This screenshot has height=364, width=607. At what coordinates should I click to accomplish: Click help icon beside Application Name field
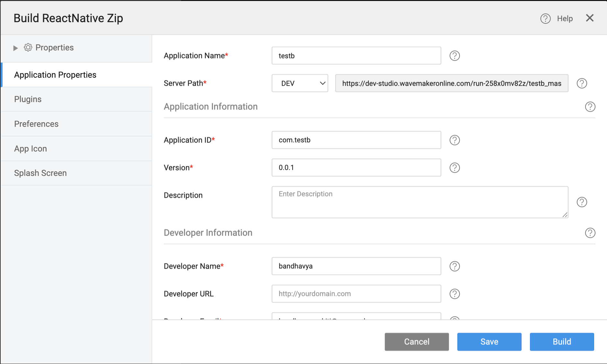click(x=454, y=56)
